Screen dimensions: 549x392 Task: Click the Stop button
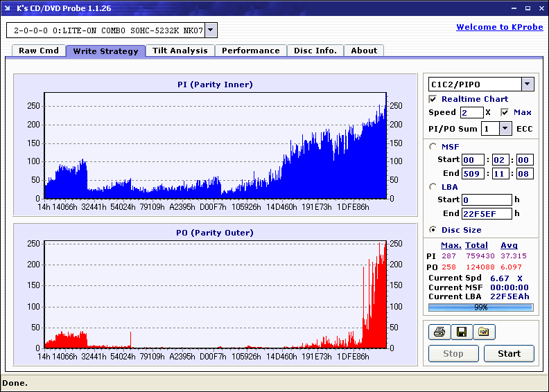pyautogui.click(x=453, y=353)
